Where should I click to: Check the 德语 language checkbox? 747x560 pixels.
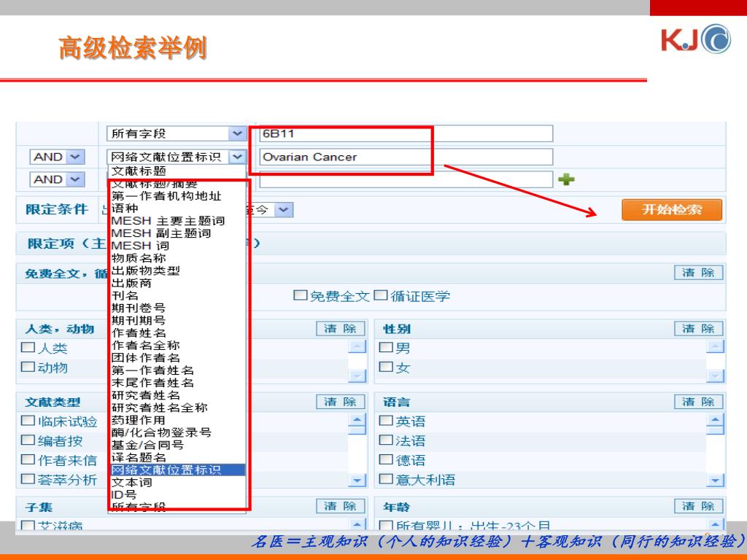pos(385,459)
